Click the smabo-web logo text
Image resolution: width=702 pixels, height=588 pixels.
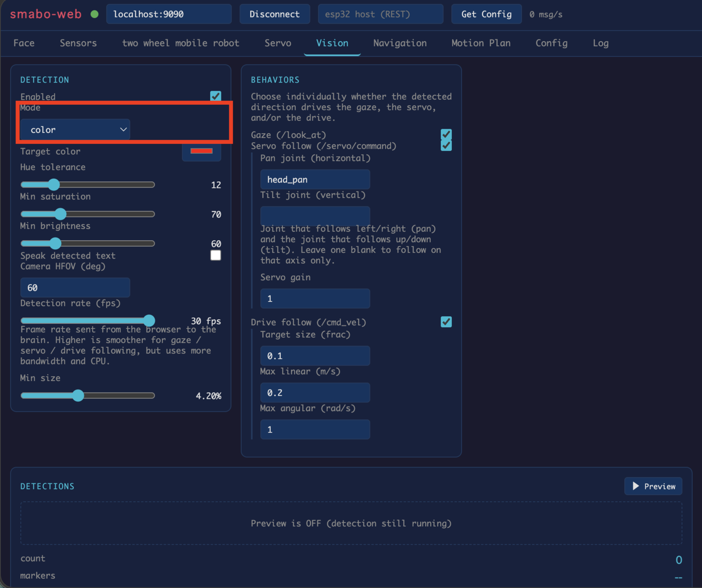point(46,14)
